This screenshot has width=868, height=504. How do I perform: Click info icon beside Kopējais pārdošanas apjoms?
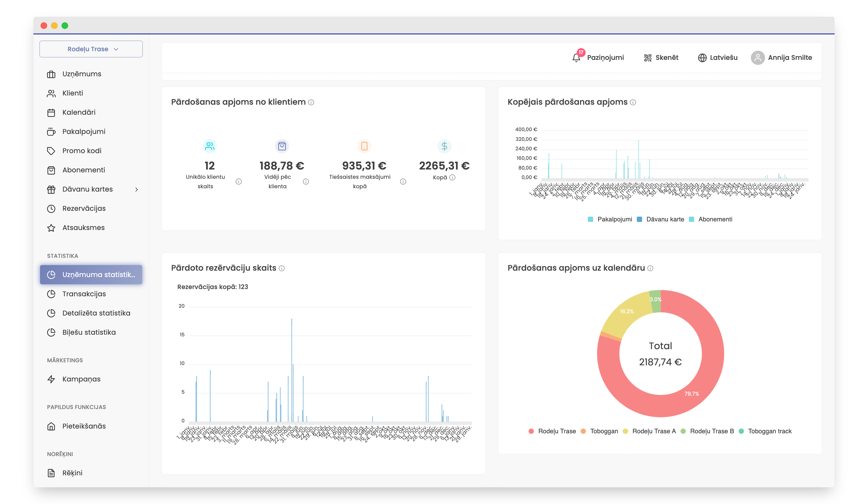pos(633,102)
